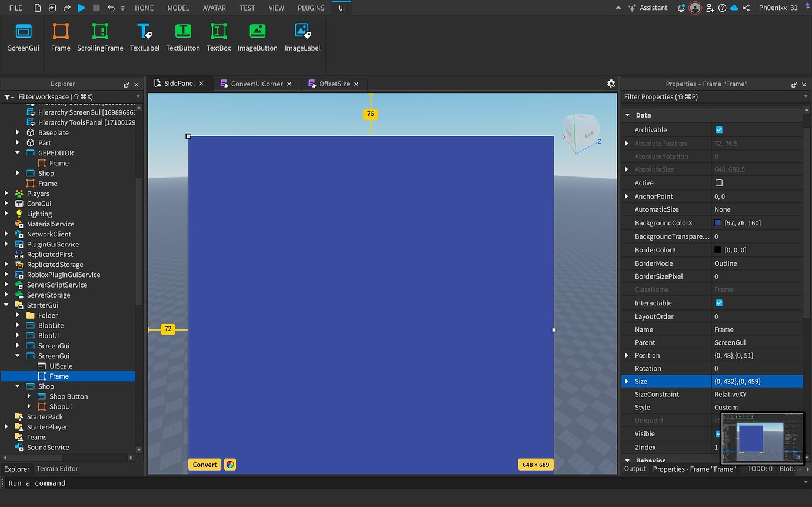
Task: Open the FILE menu
Action: pos(16,8)
